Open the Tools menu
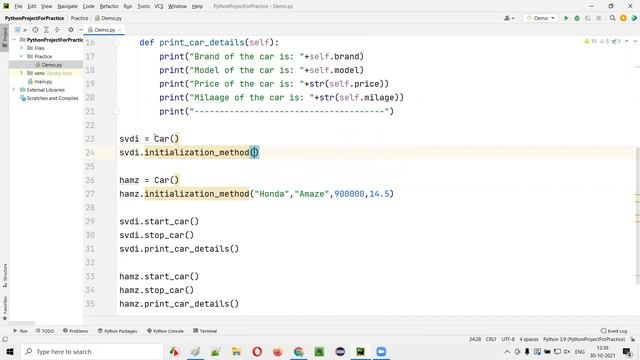This screenshot has width=640, height=360. click(x=143, y=6)
